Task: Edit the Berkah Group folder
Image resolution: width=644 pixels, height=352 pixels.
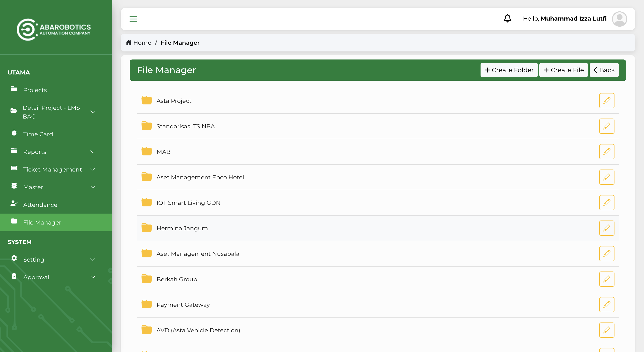Action: coord(606,279)
